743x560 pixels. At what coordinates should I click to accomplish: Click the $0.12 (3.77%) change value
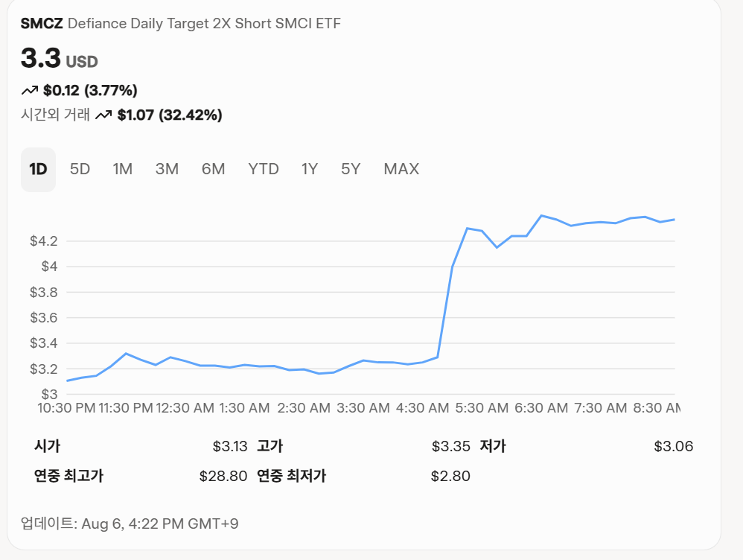[90, 90]
